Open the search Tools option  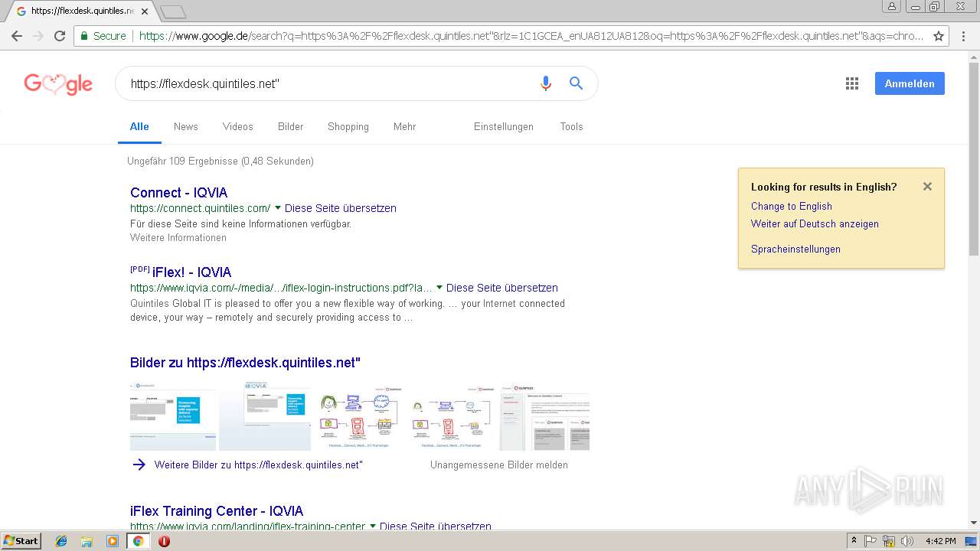coord(572,126)
